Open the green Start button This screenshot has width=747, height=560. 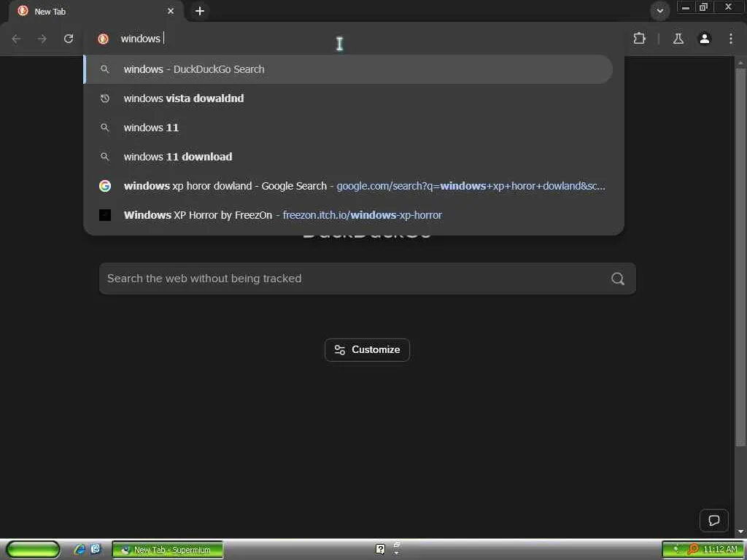(33, 550)
